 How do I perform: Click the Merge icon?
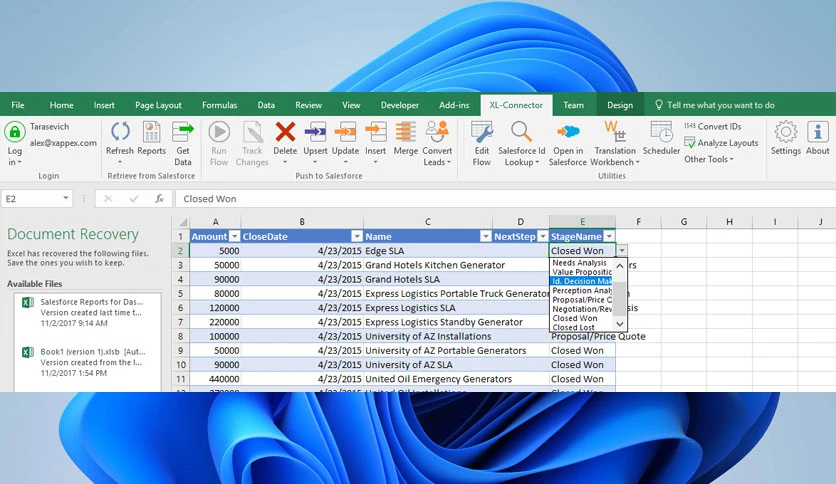tap(405, 132)
